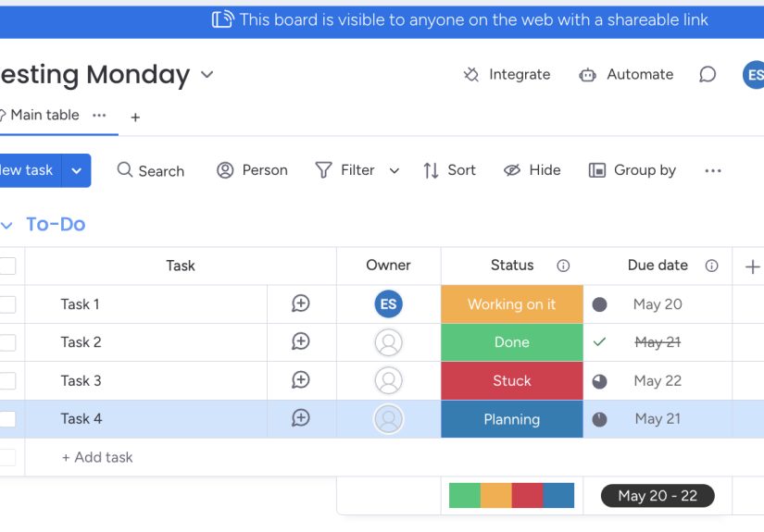
Task: Open toolbar more options ellipsis
Action: click(x=713, y=171)
